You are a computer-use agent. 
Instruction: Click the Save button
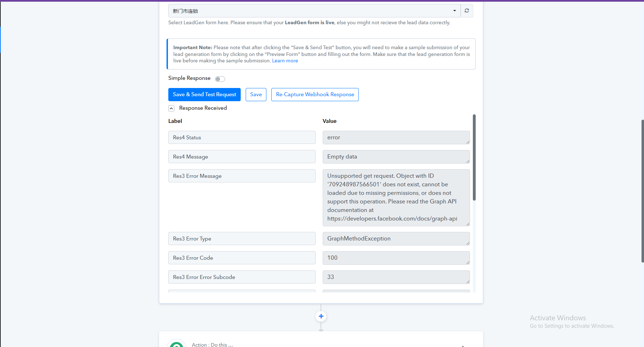256,94
